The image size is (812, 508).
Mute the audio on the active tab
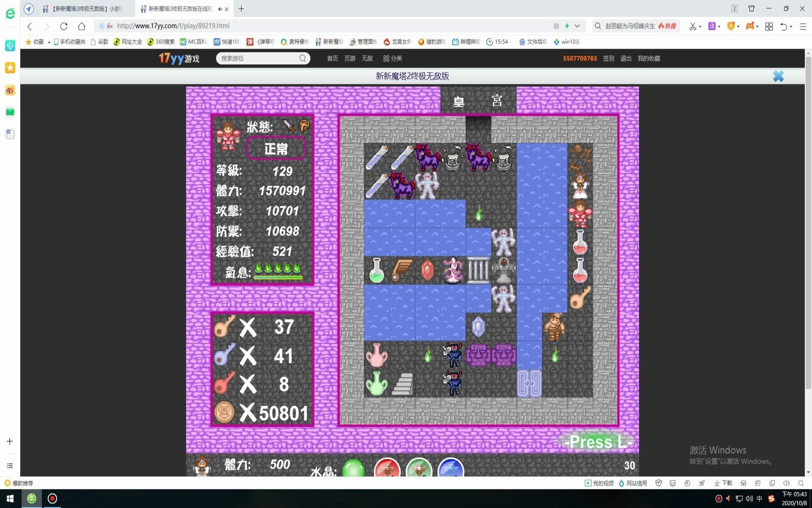(220, 9)
